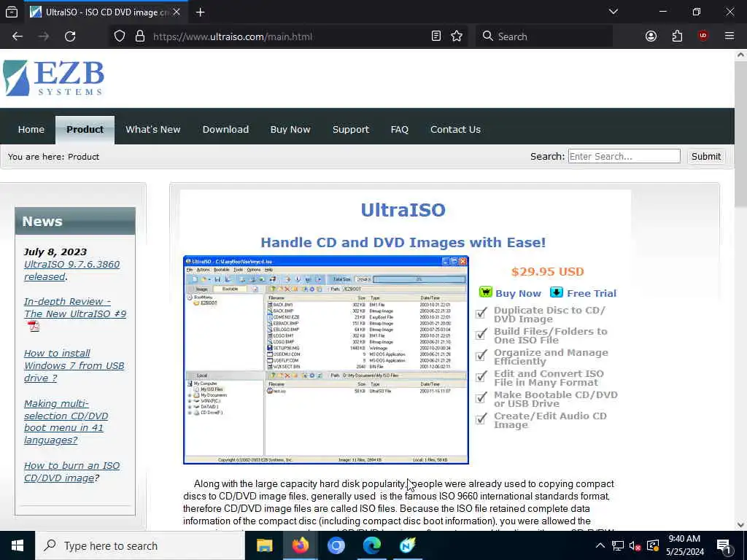Open the notification center icon
747x560 pixels.
[x=724, y=546]
